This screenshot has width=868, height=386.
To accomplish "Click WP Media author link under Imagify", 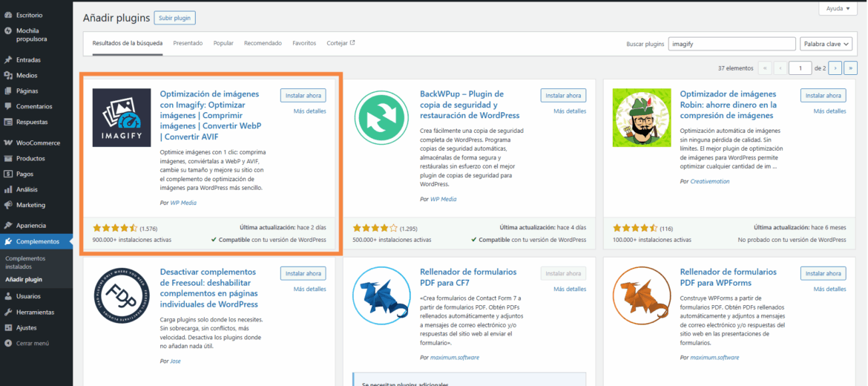I will coord(183,203).
